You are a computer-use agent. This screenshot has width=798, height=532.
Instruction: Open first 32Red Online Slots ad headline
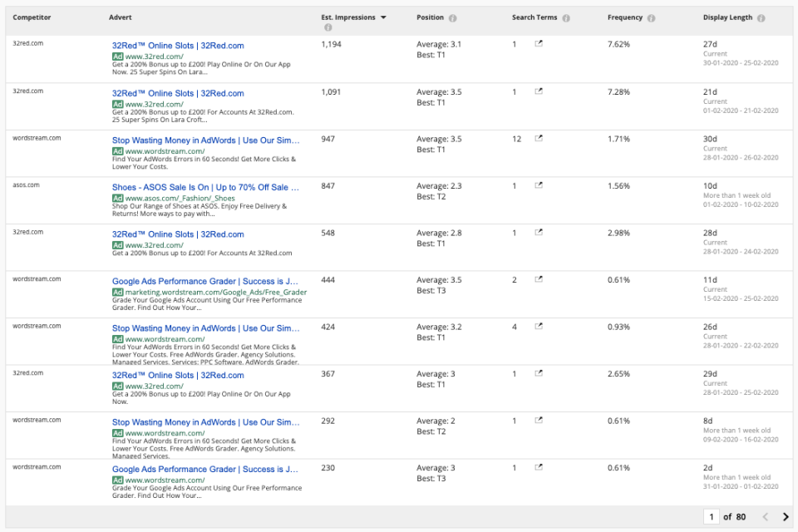[178, 46]
